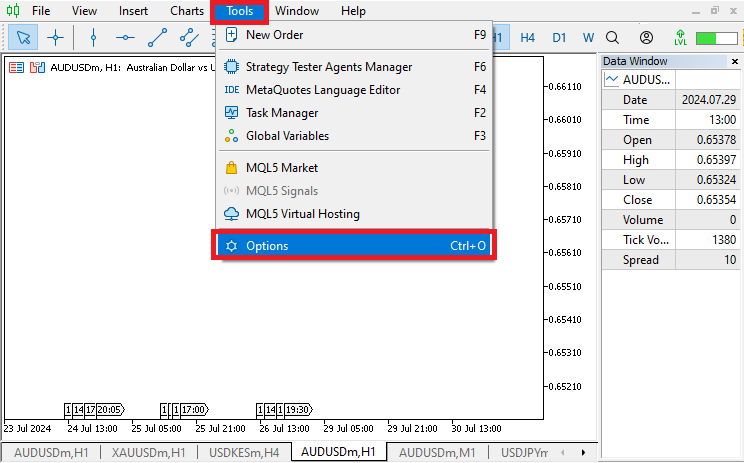Screen dimensions: 744x463
Task: Open the Window menu
Action: click(297, 10)
